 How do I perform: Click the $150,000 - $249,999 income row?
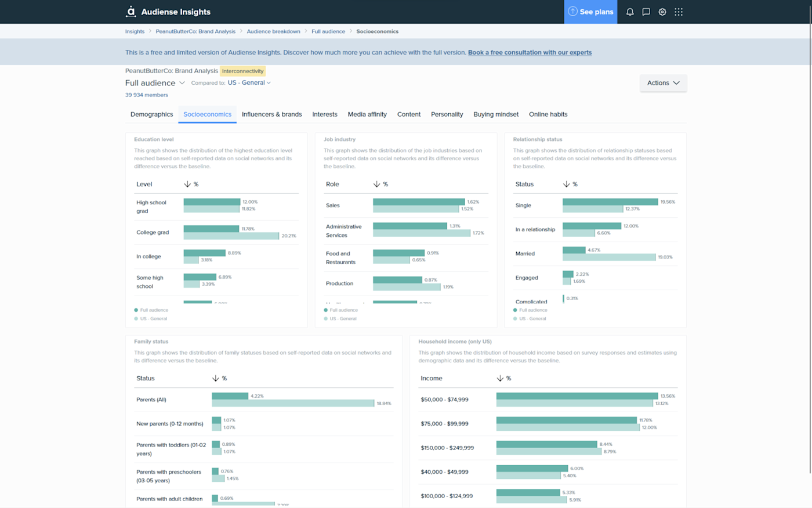coord(548,448)
